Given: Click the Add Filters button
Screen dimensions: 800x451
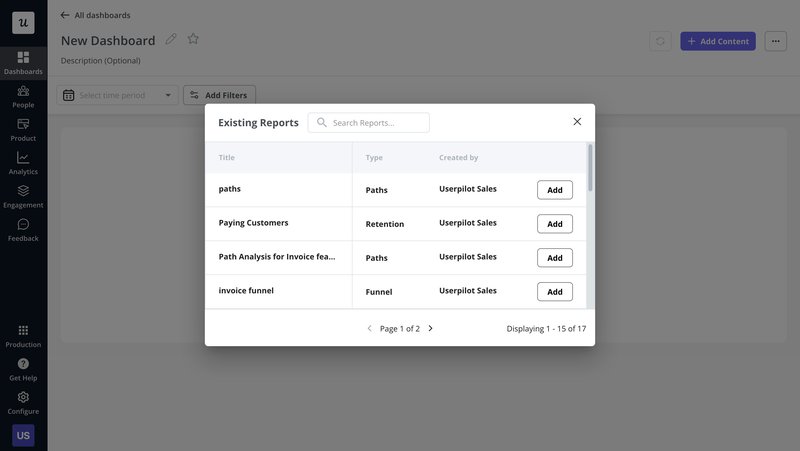Looking at the screenshot, I should pyautogui.click(x=219, y=95).
